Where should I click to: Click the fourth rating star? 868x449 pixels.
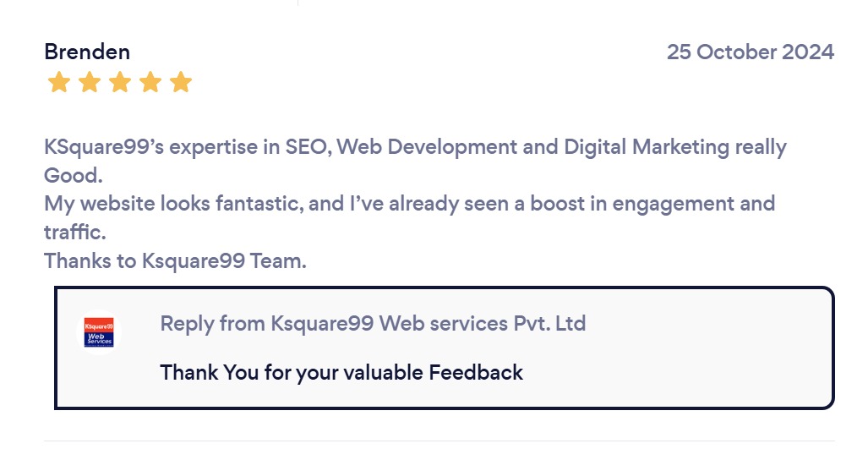150,83
